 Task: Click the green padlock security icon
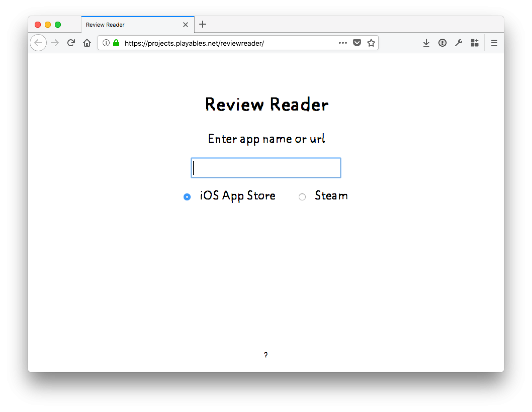pyautogui.click(x=116, y=43)
